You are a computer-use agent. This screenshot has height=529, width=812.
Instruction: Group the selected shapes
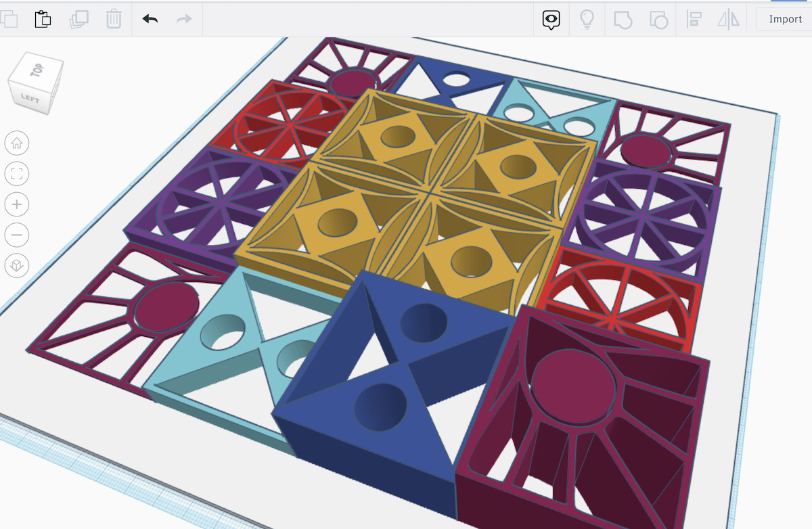tap(623, 19)
